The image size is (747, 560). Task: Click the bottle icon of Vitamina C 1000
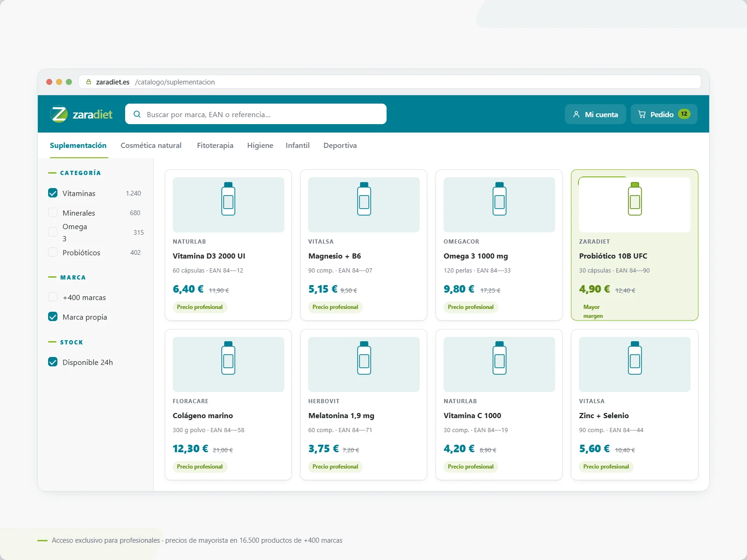[x=500, y=358]
